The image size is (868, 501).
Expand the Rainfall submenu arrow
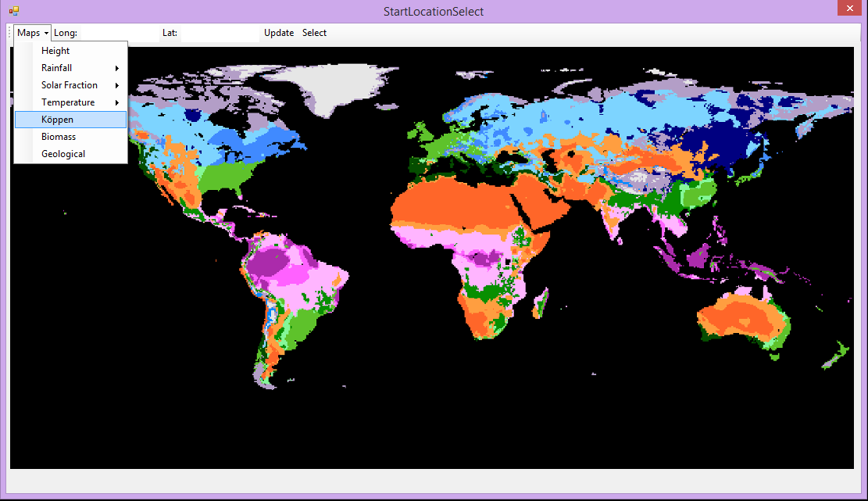coord(117,68)
